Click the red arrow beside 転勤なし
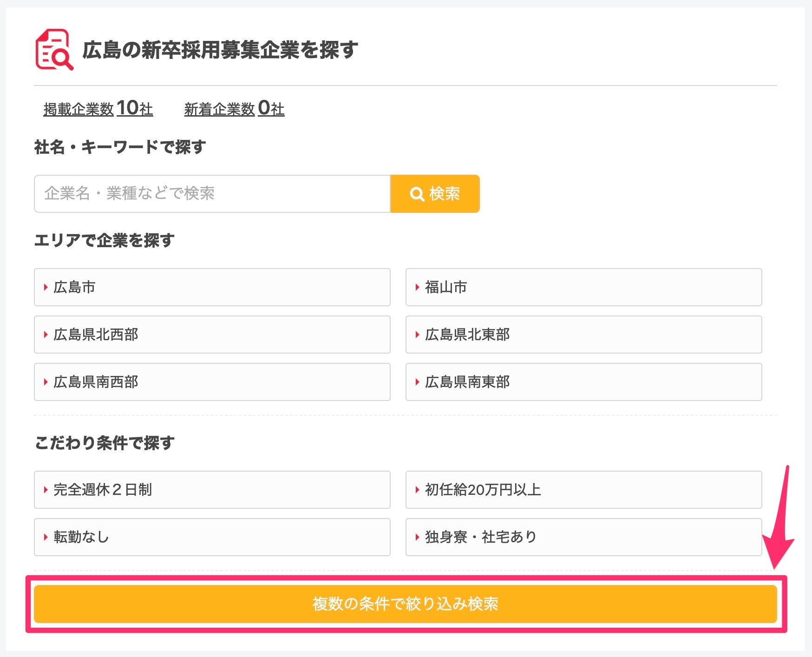 pos(46,537)
